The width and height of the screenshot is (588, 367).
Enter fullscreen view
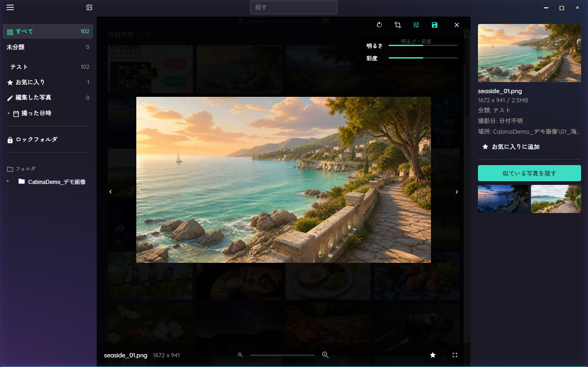click(455, 355)
